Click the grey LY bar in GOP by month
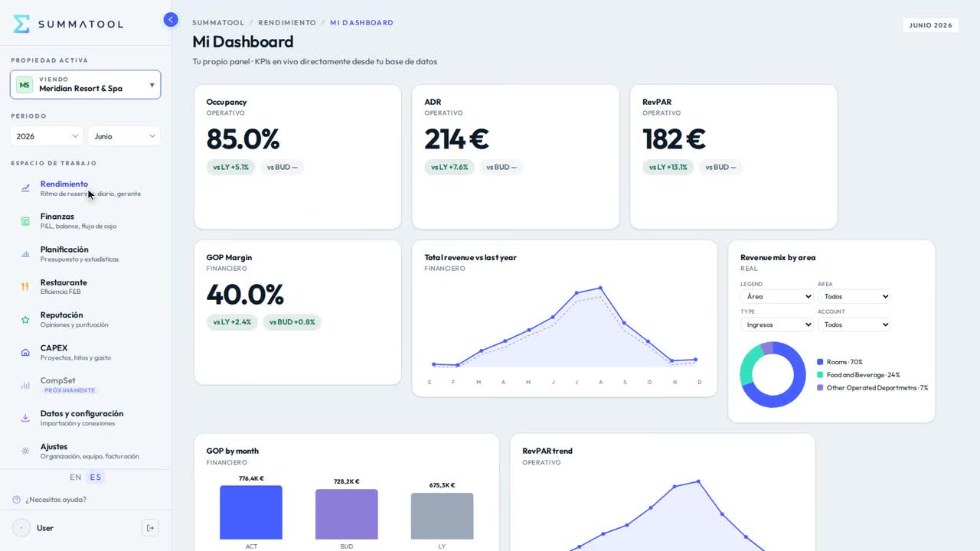This screenshot has height=551, width=980. 442,517
